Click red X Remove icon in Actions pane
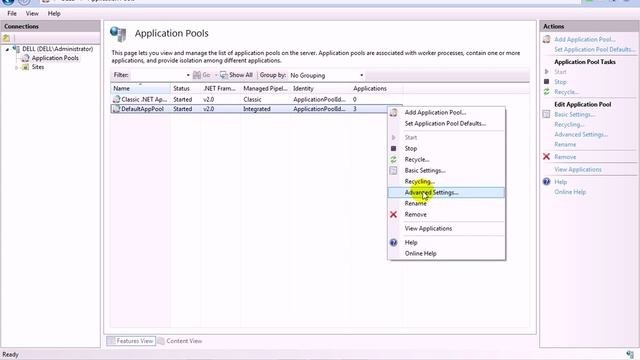This screenshot has height=360, width=640. tap(547, 156)
